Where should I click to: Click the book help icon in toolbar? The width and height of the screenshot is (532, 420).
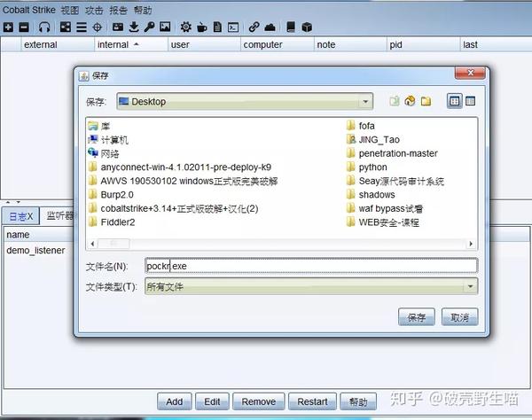tap(291, 27)
